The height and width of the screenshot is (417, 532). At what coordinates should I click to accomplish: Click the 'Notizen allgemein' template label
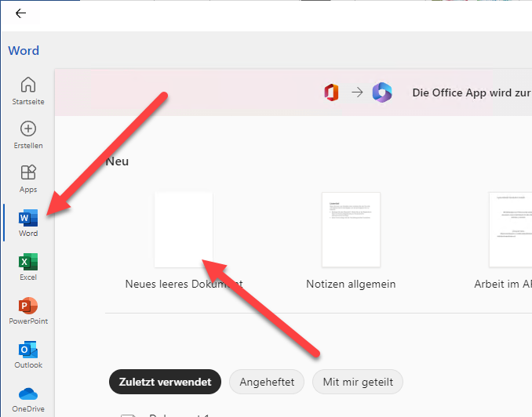pos(351,284)
